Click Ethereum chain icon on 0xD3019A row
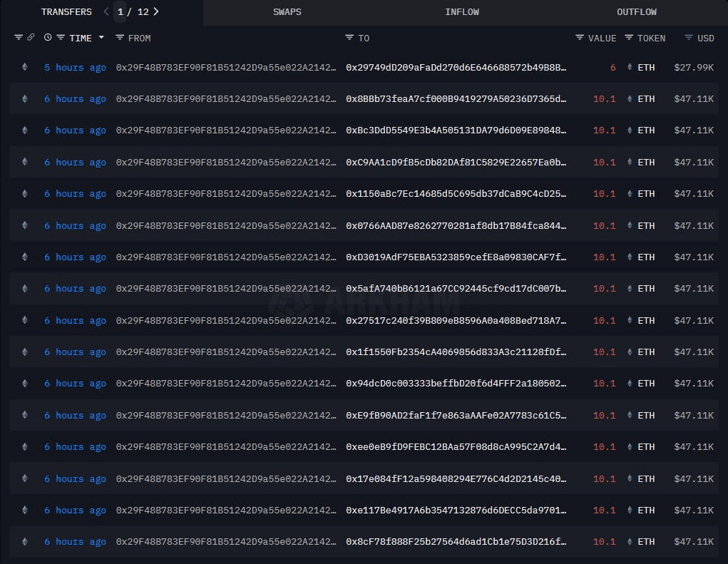The image size is (728, 564). coord(25,257)
